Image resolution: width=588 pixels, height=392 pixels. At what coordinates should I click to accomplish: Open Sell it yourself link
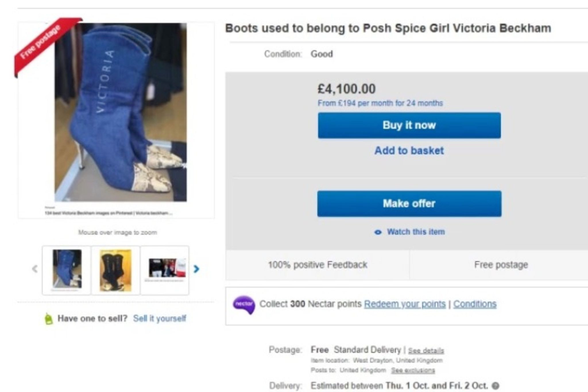coord(160,318)
